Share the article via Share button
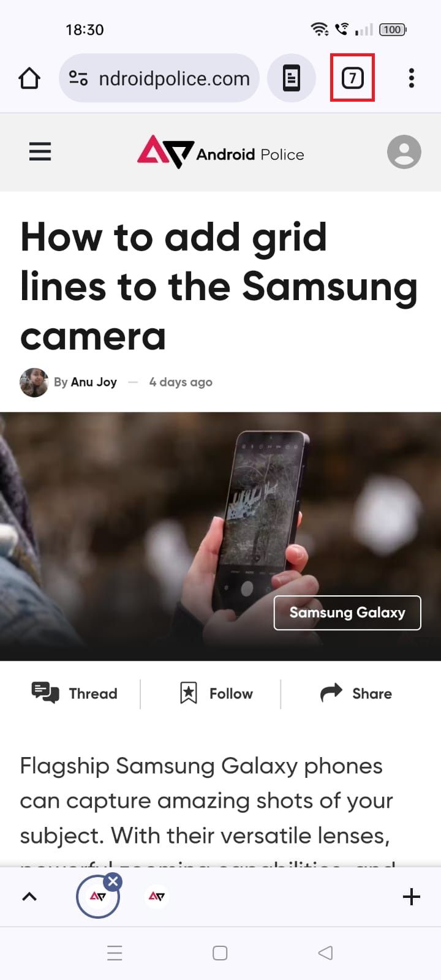Screen dimensions: 441x980 tap(356, 693)
